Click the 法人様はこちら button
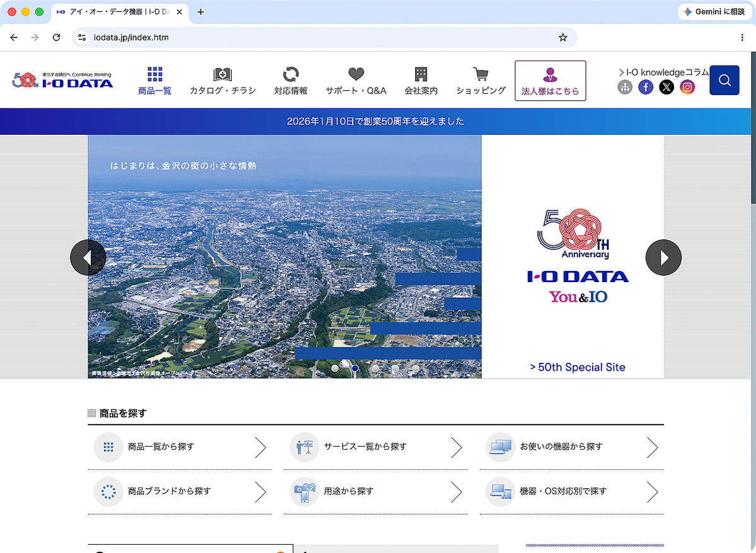 pos(551,81)
